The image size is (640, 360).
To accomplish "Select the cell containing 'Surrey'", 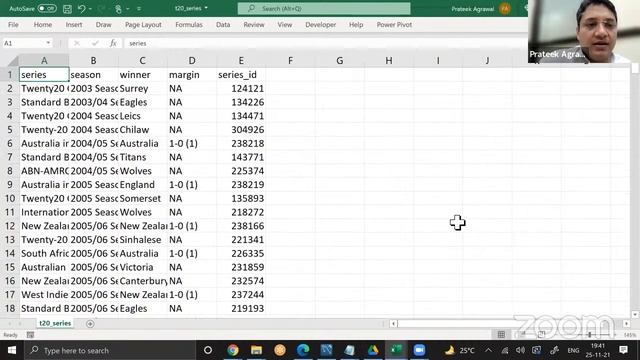I will pos(142,89).
